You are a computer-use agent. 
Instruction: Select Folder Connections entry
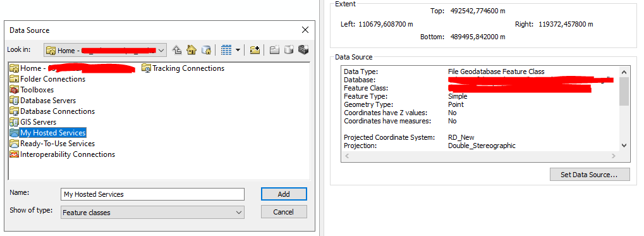(47, 79)
